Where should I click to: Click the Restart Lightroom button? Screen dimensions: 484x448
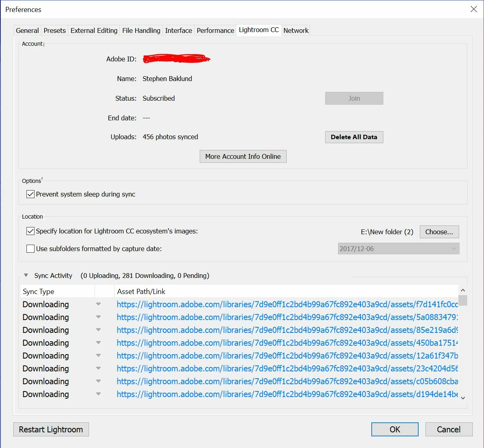pos(51,430)
